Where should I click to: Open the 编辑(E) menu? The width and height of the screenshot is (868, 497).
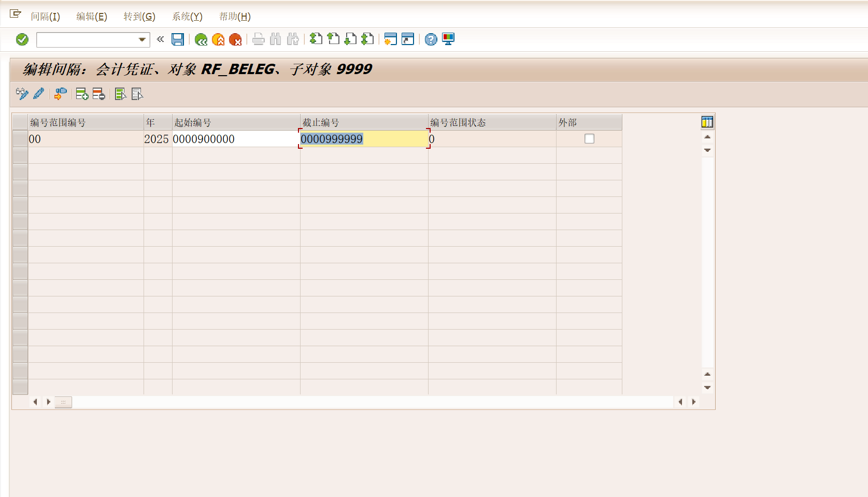click(92, 17)
